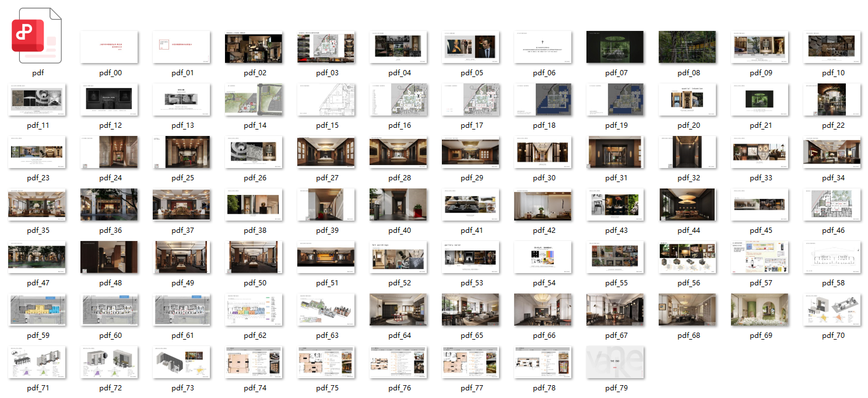Viewport: 868px width, 398px height.
Task: Click the pdf_63 file name label
Action: pyautogui.click(x=326, y=336)
